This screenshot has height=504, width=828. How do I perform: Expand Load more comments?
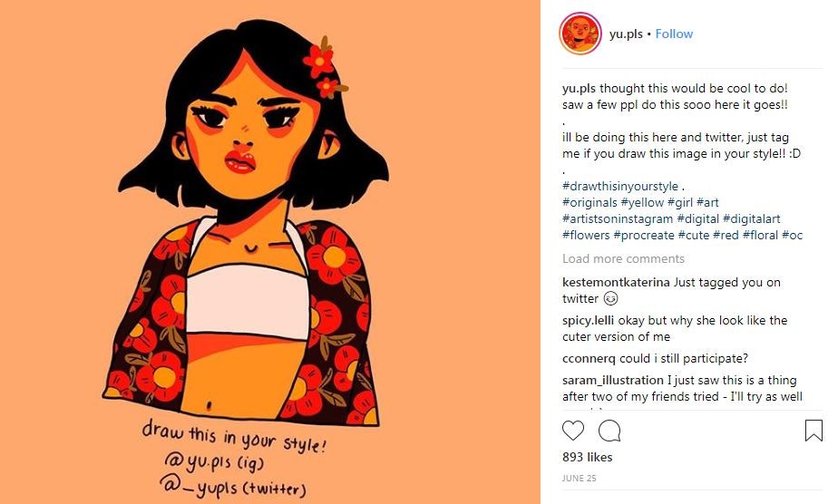[623, 258]
